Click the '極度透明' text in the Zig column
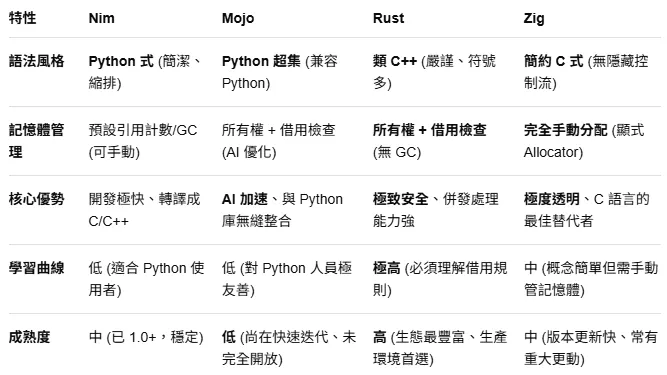Viewport: 667px width, 375px height. pyautogui.click(x=551, y=199)
